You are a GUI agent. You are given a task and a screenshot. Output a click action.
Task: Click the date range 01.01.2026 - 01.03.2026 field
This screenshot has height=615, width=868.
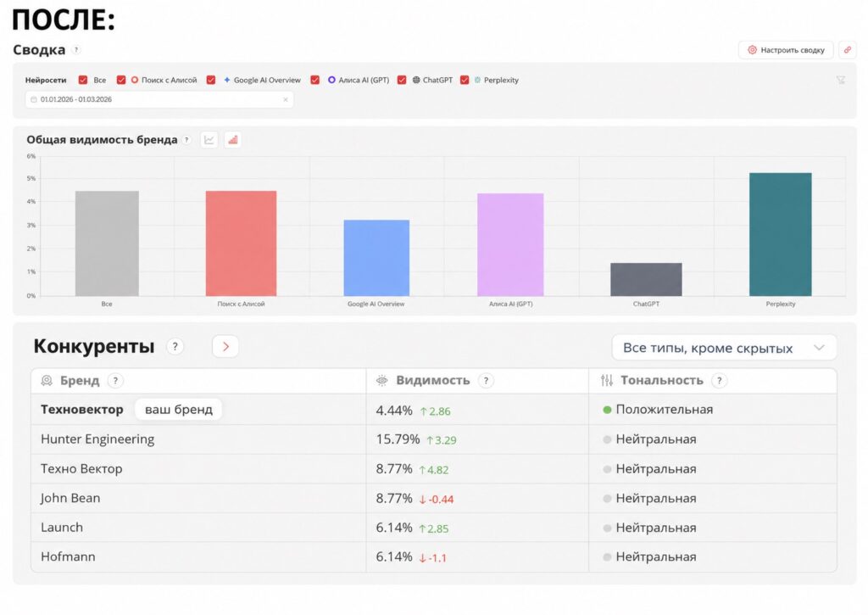(x=159, y=100)
